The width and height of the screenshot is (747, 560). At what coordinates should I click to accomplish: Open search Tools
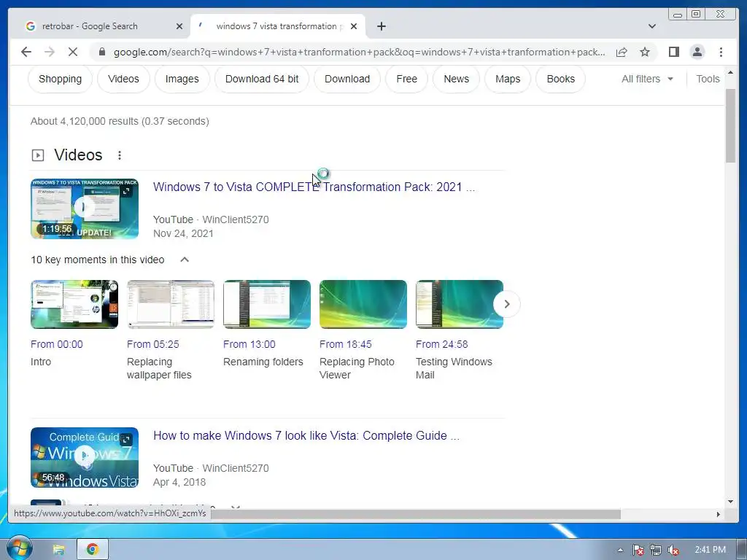(708, 79)
